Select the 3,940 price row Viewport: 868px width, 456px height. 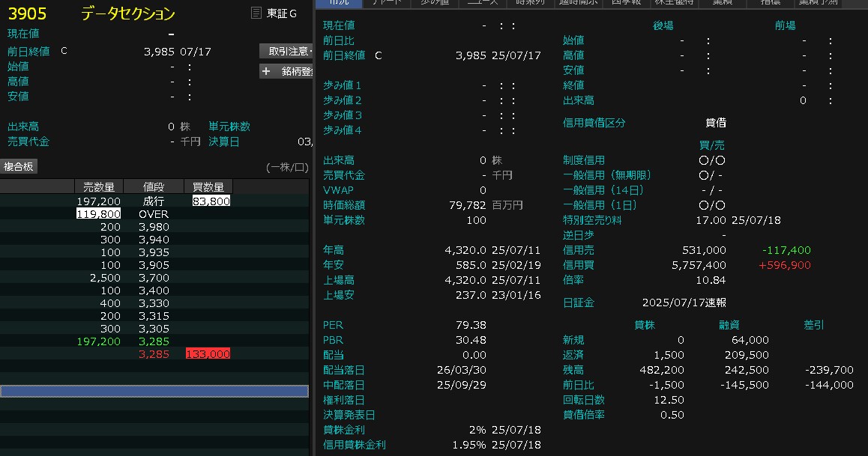click(x=154, y=240)
